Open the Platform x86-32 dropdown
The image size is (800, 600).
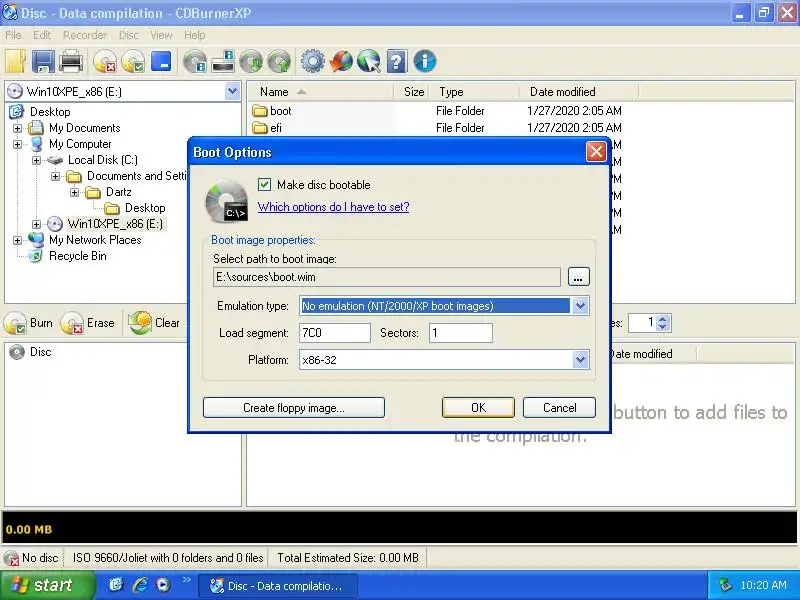pyautogui.click(x=580, y=360)
